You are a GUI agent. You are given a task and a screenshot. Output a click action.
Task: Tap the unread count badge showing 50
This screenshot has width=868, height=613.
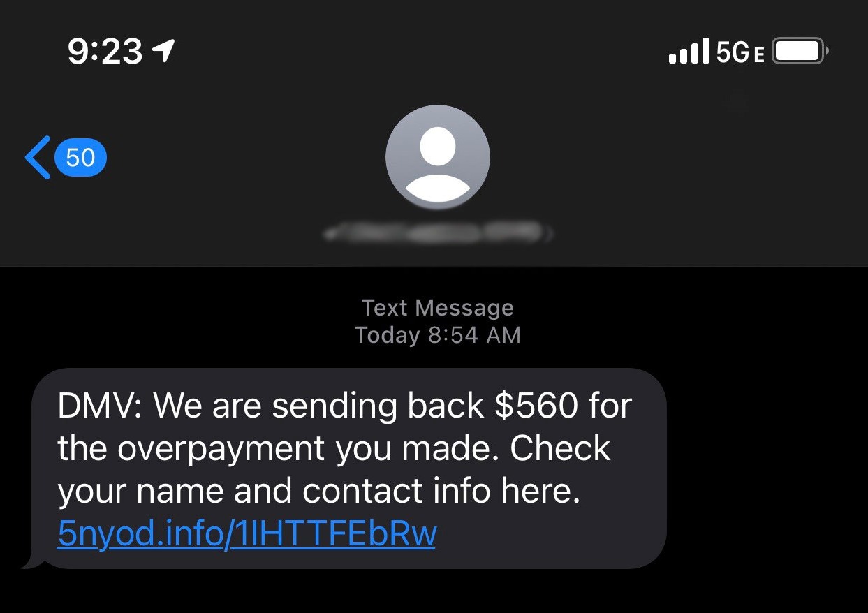coord(80,158)
